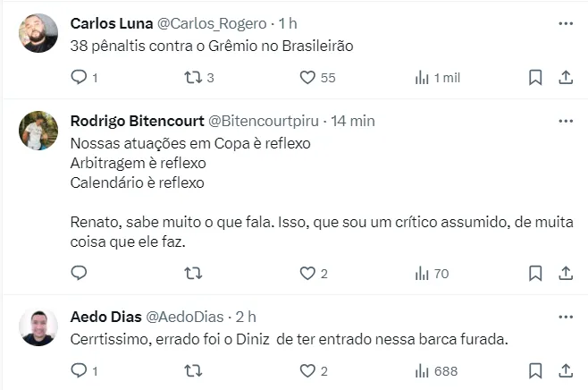This screenshot has width=588, height=390.
Task: Like Rodrigo Bitencourt's tweet
Action: tap(308, 273)
